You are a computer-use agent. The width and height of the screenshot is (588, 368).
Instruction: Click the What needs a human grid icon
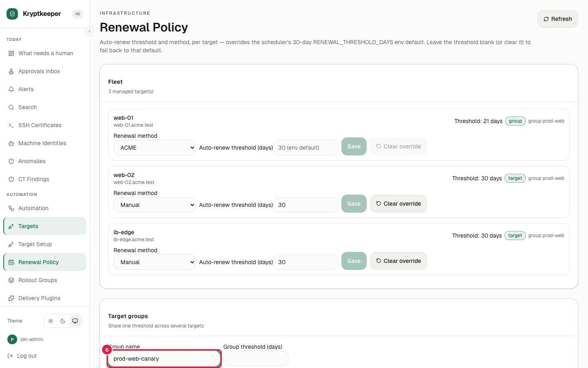click(x=11, y=53)
